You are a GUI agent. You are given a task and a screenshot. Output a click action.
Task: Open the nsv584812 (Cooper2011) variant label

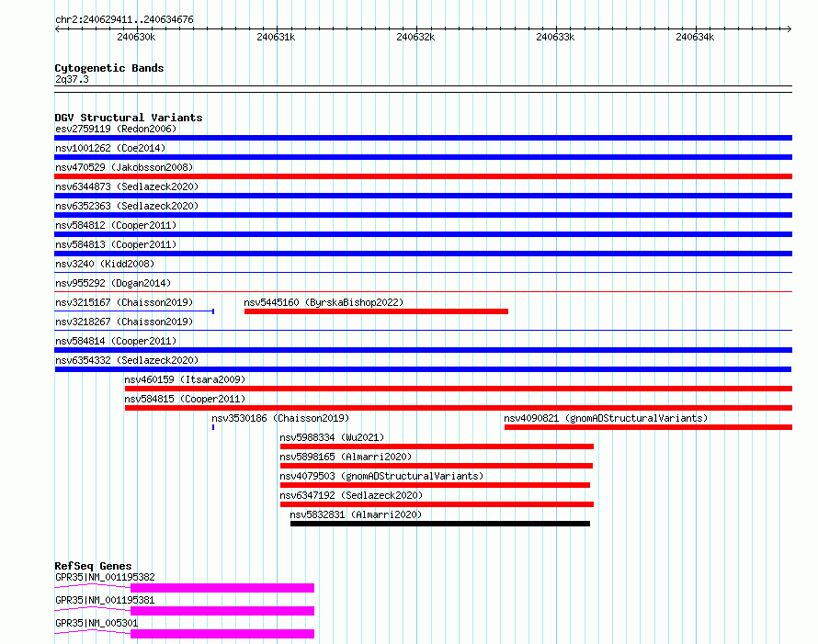click(116, 225)
